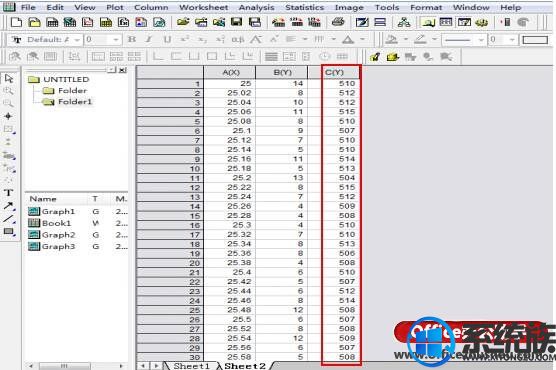This screenshot has height=370, width=556.
Task: Open the Font Color dropdown arrow
Action: coord(362,39)
